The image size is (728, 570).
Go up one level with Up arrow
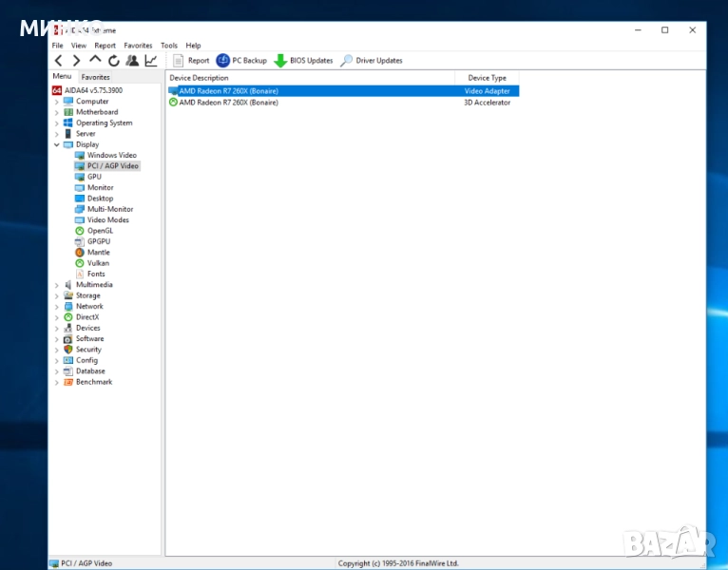pyautogui.click(x=95, y=60)
